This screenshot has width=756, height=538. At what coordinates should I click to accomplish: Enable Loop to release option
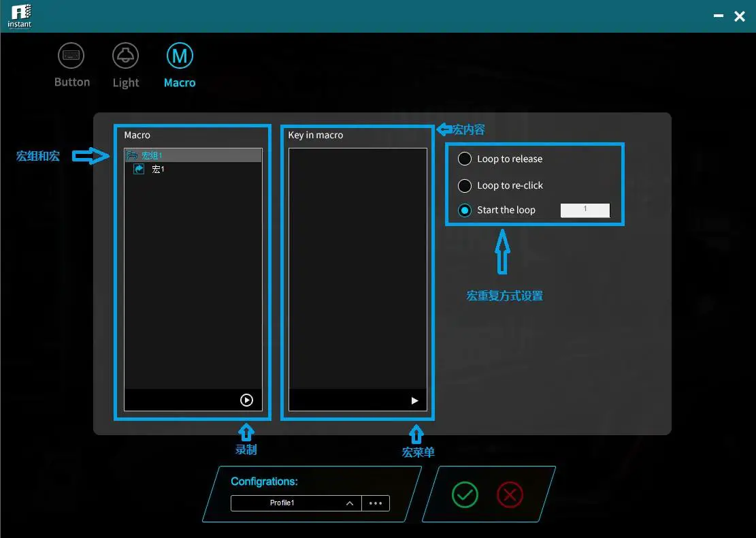click(x=464, y=159)
